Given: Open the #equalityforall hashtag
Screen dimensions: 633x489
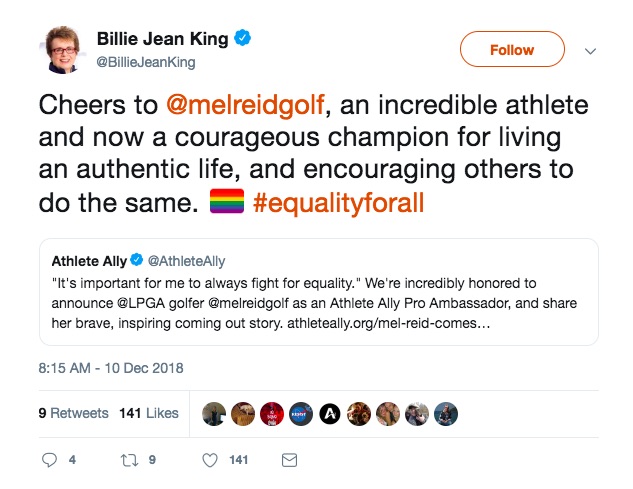Looking at the screenshot, I should point(338,202).
